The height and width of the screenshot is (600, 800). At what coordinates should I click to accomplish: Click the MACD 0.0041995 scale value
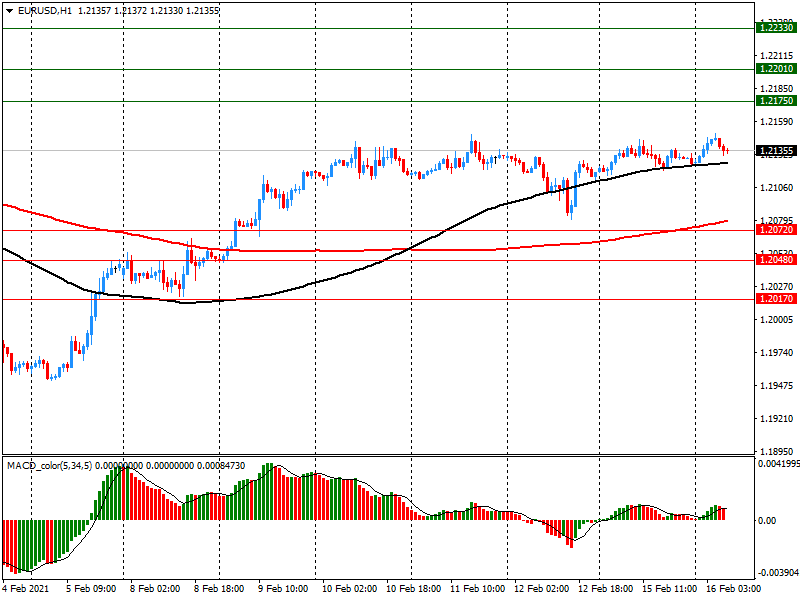pyautogui.click(x=776, y=464)
